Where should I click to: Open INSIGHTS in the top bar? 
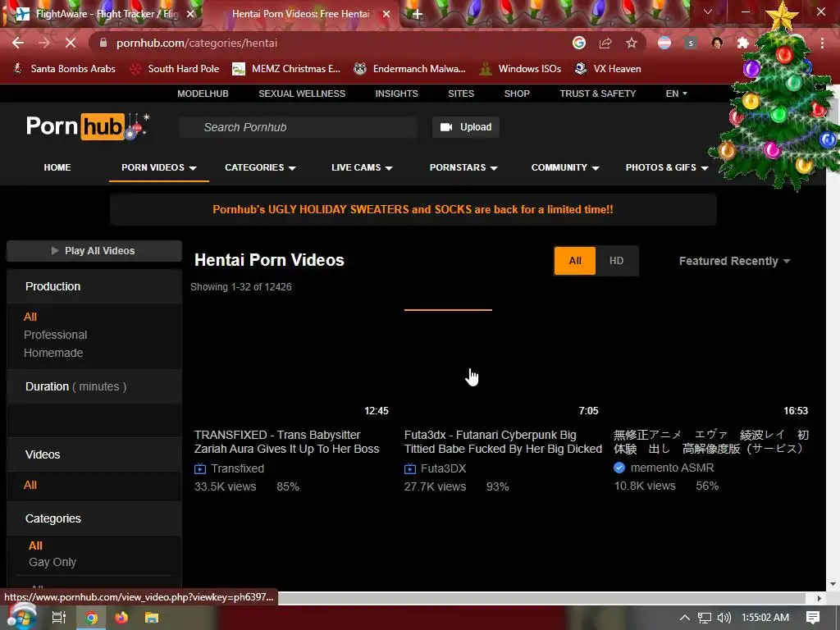coord(396,94)
